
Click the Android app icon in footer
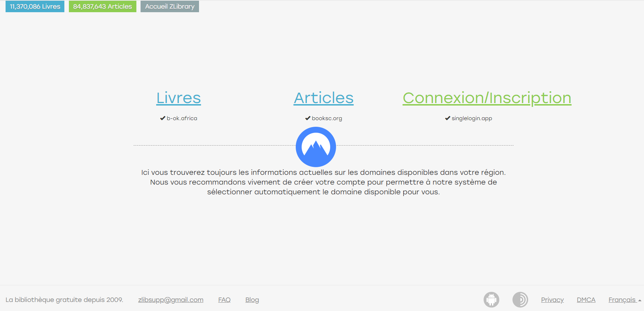coord(491,300)
